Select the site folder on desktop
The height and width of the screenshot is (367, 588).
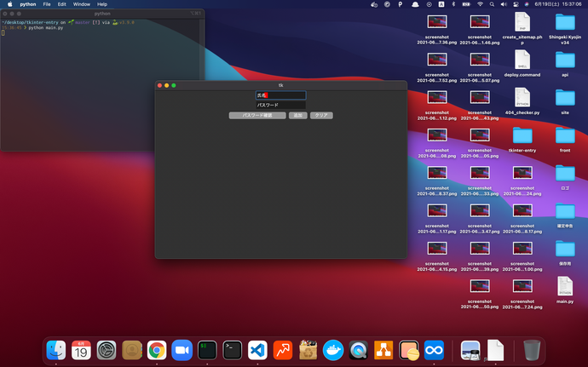[x=565, y=101]
